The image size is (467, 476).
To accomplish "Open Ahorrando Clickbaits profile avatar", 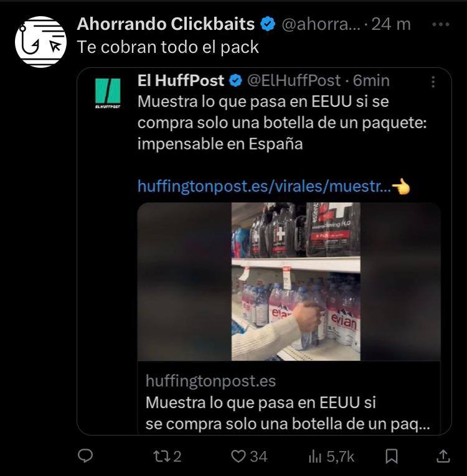I will tap(40, 42).
